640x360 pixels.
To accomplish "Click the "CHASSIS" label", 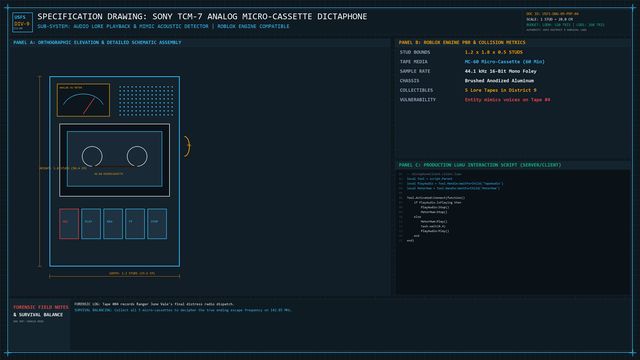I will 409,81.
